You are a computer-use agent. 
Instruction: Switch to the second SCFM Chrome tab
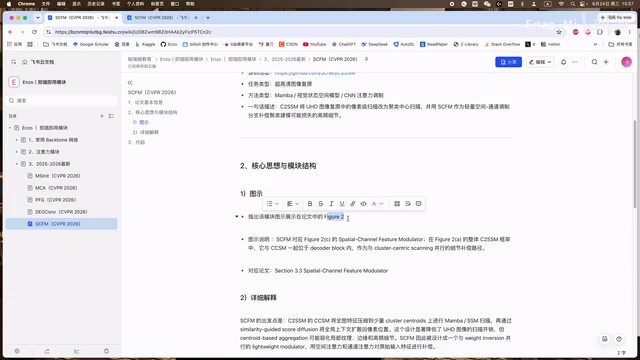click(x=162, y=18)
